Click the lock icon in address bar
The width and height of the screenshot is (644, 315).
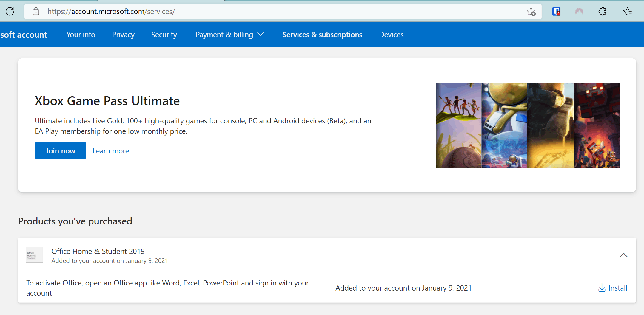coord(36,11)
